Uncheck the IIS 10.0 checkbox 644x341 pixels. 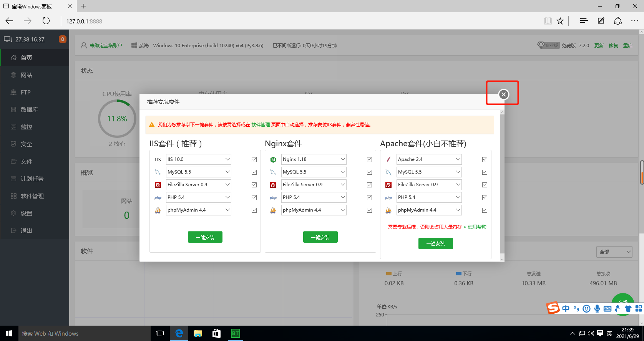254,159
